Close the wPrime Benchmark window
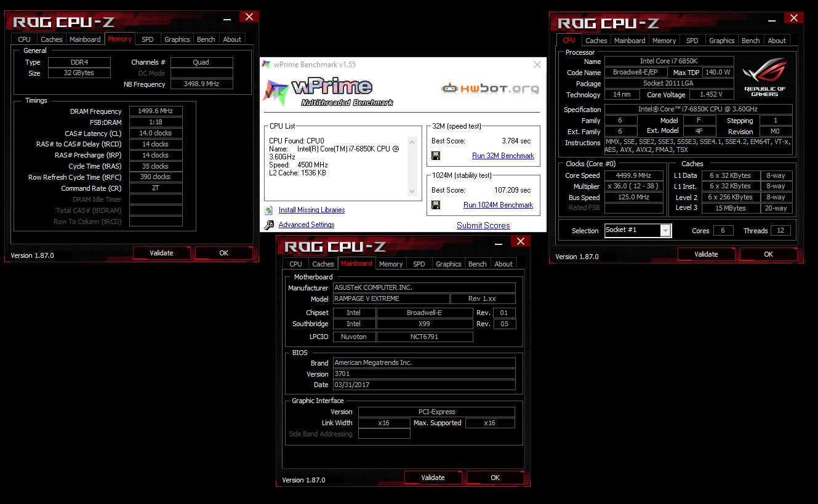The height and width of the screenshot is (504, 818). 537,64
